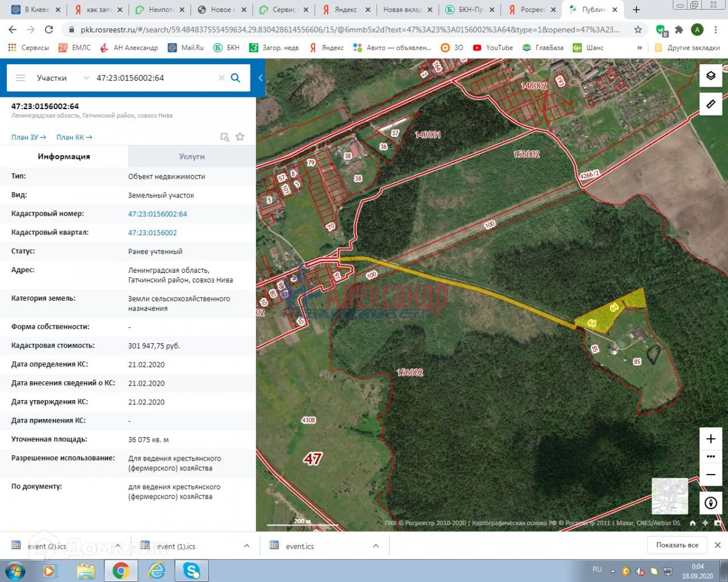
Task: Open the ЕМЛС bookmark
Action: coord(75,47)
